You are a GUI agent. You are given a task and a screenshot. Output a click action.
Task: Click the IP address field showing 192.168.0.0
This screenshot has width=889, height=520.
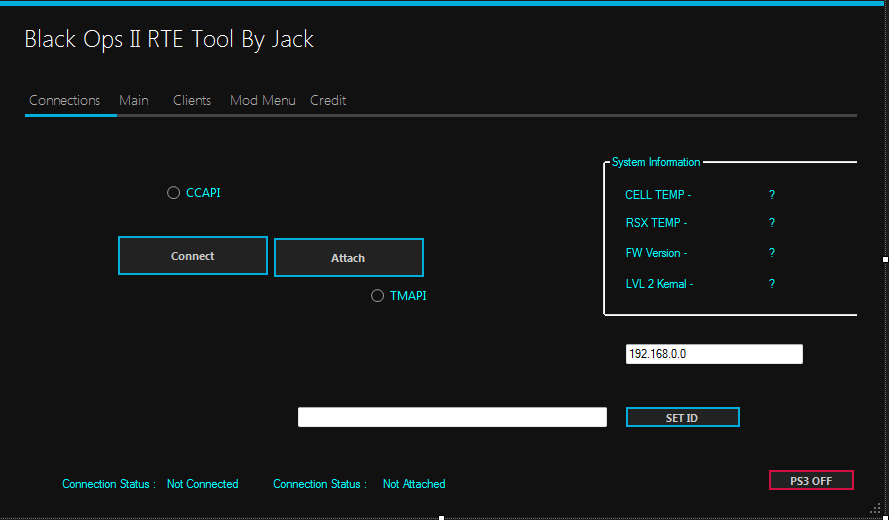pos(714,354)
